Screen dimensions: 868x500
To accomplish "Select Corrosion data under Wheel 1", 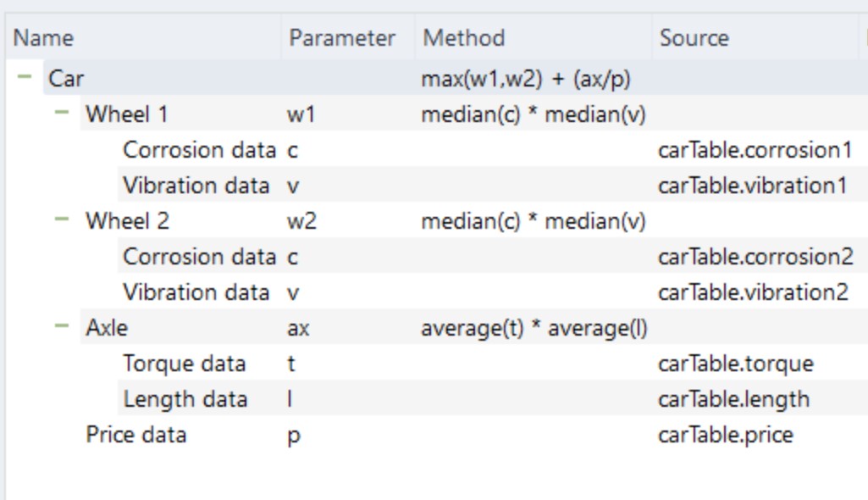I will pyautogui.click(x=199, y=150).
